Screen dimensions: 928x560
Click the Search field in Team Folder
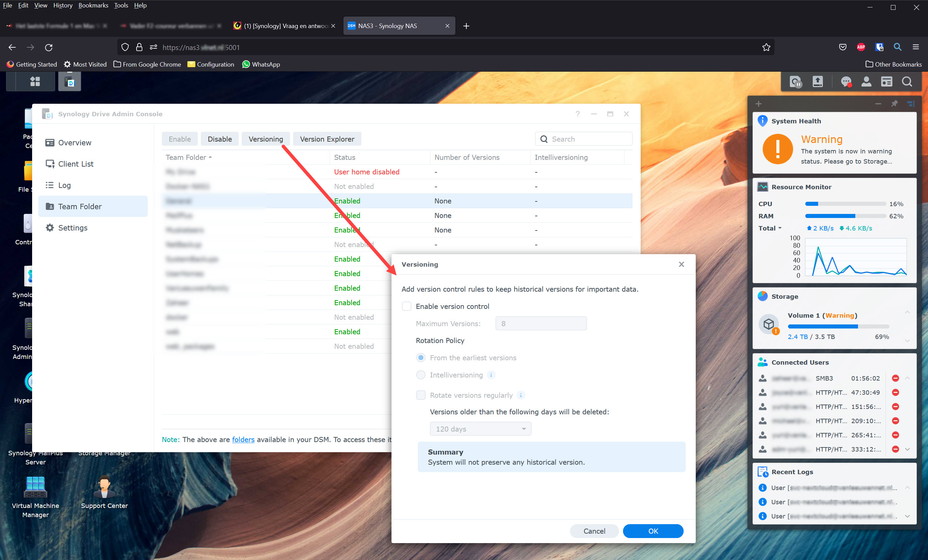584,139
